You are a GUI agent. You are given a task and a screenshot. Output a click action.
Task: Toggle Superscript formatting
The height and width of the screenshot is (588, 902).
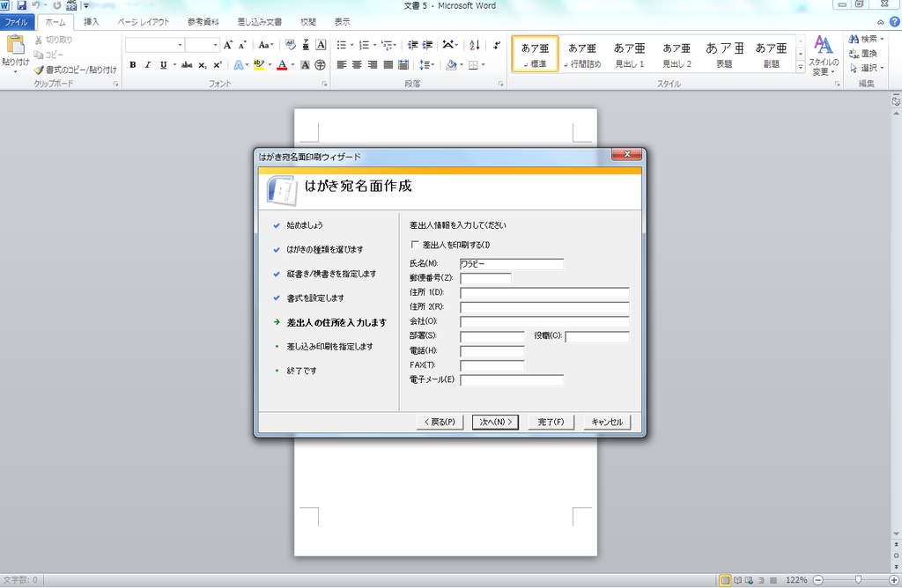click(218, 65)
